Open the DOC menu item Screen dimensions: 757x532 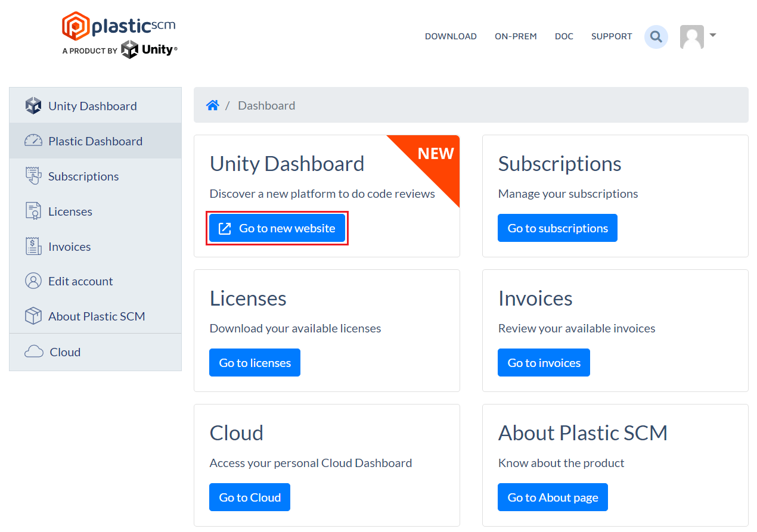[564, 36]
